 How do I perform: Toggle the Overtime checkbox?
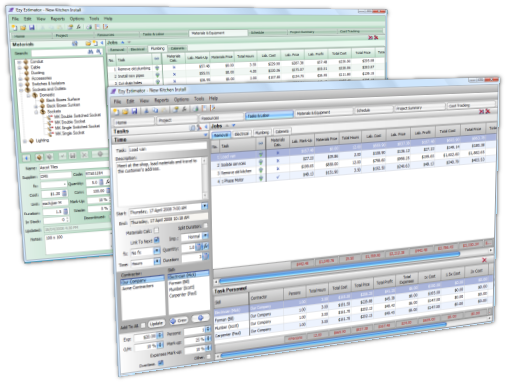pyautogui.click(x=160, y=363)
